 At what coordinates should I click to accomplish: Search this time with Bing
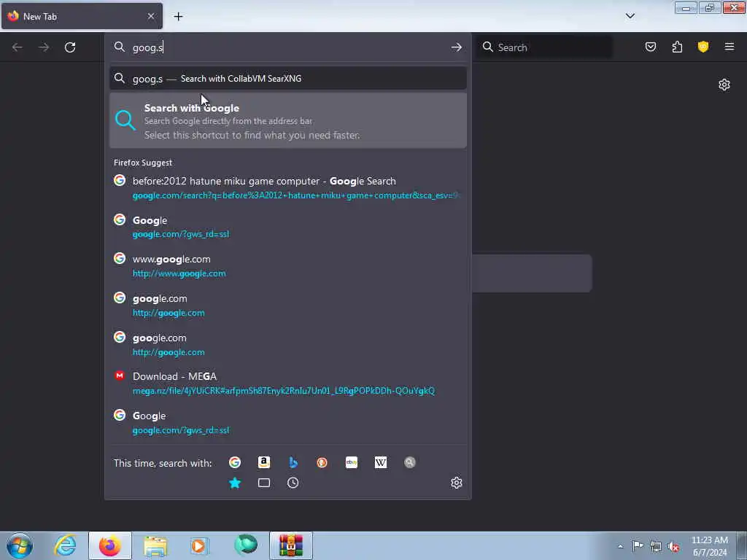[x=293, y=462]
